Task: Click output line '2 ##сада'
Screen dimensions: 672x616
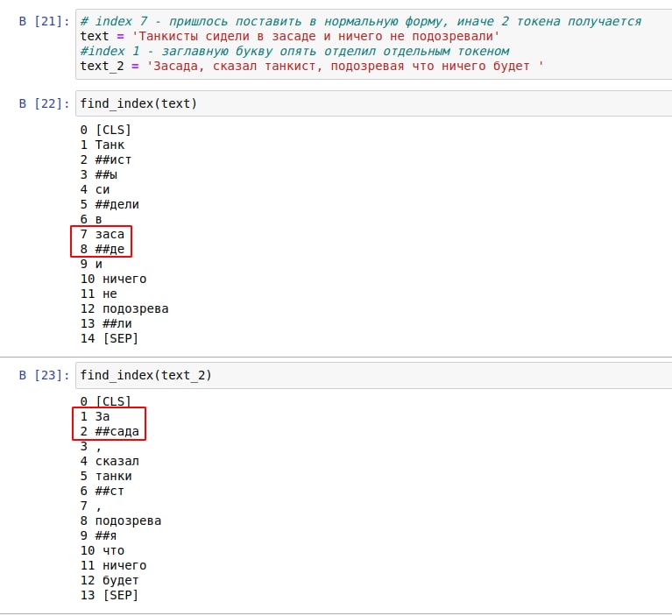Action: point(110,432)
